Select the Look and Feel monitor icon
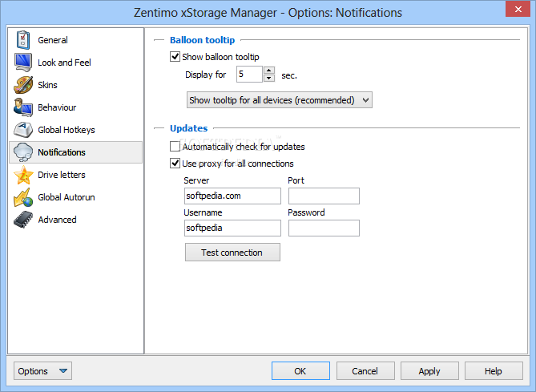 coord(23,63)
